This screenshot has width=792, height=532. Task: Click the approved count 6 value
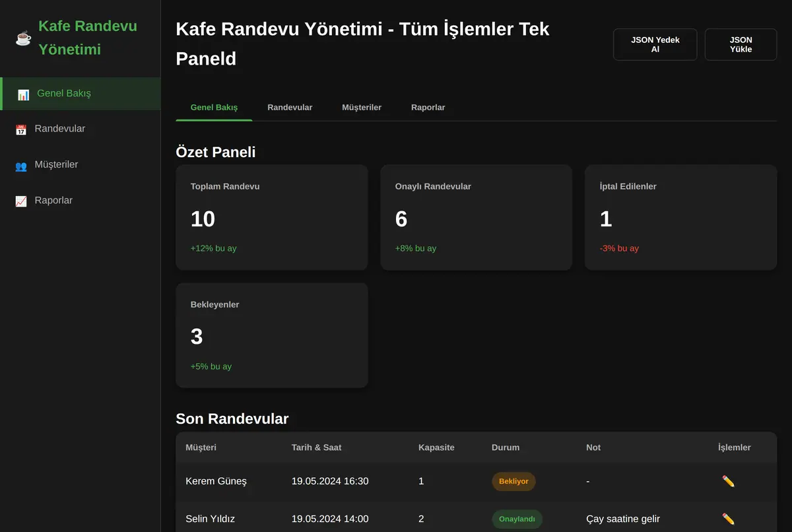(x=401, y=219)
